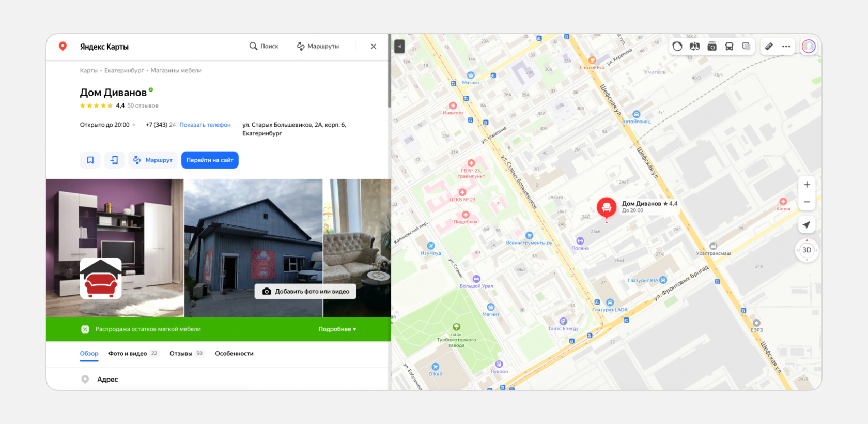Switch to the Отзывы tab
Viewport: 868px width, 424px height.
[187, 354]
